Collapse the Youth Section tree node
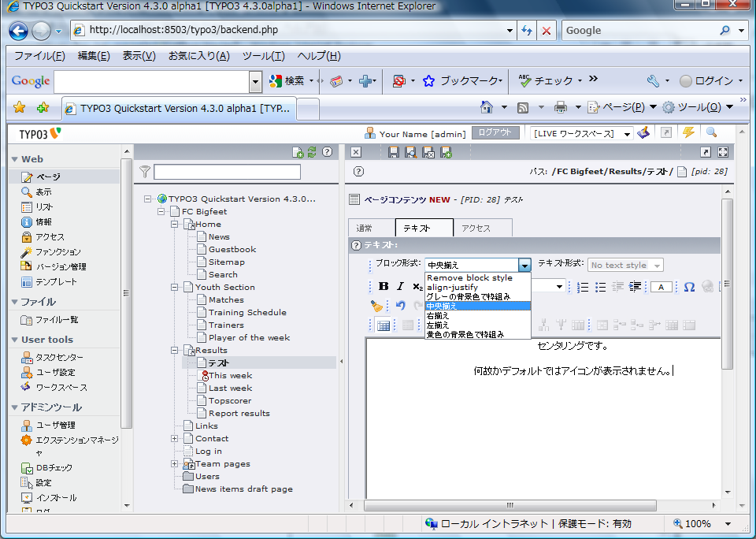The width and height of the screenshot is (756, 539). click(175, 287)
